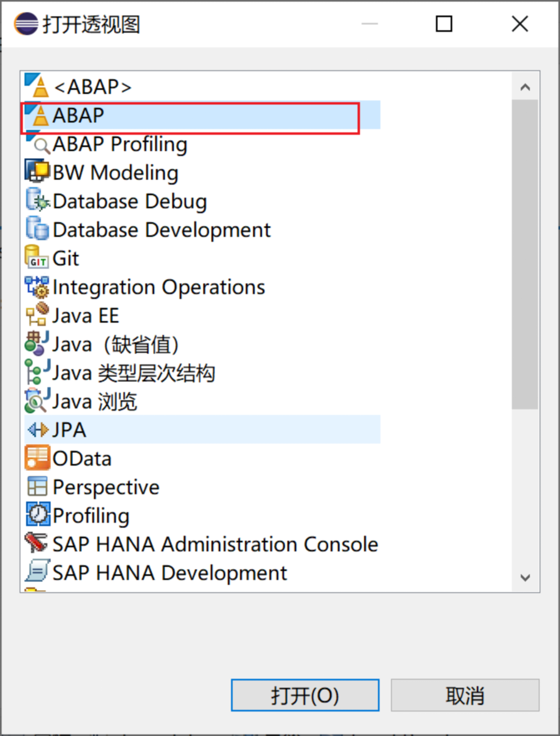Choose the Java EE perspective
Screen dimensions: 560x736
(86, 316)
